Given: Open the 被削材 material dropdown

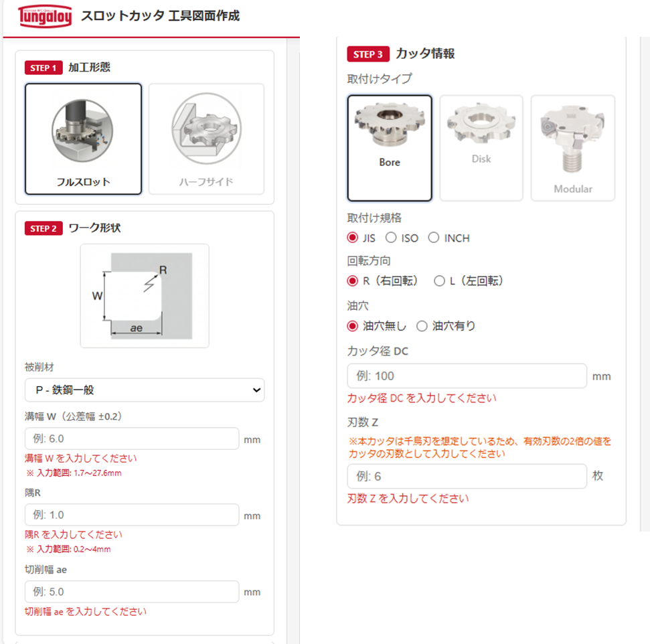Looking at the screenshot, I should tap(145, 390).
